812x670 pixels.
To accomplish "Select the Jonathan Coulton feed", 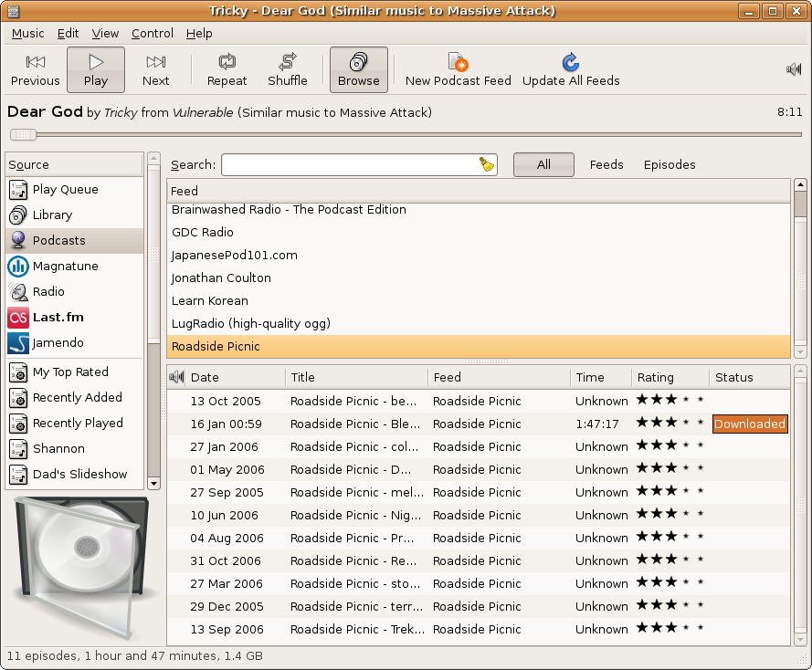I will point(479,277).
